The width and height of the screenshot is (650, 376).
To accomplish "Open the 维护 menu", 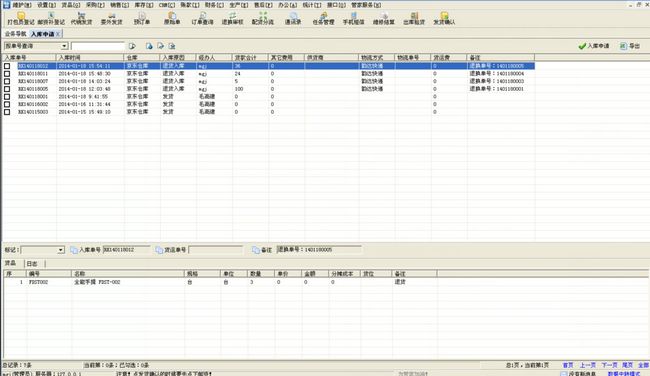I will tap(22, 5).
